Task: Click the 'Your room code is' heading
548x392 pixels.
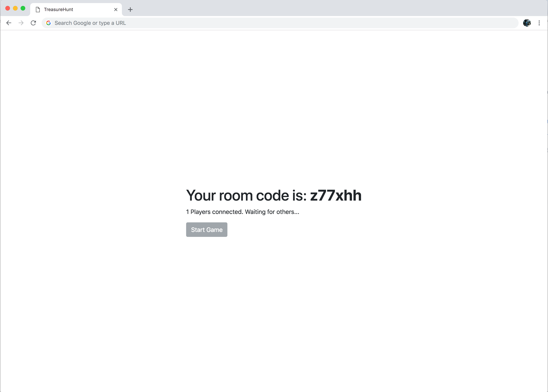Action: [246, 195]
